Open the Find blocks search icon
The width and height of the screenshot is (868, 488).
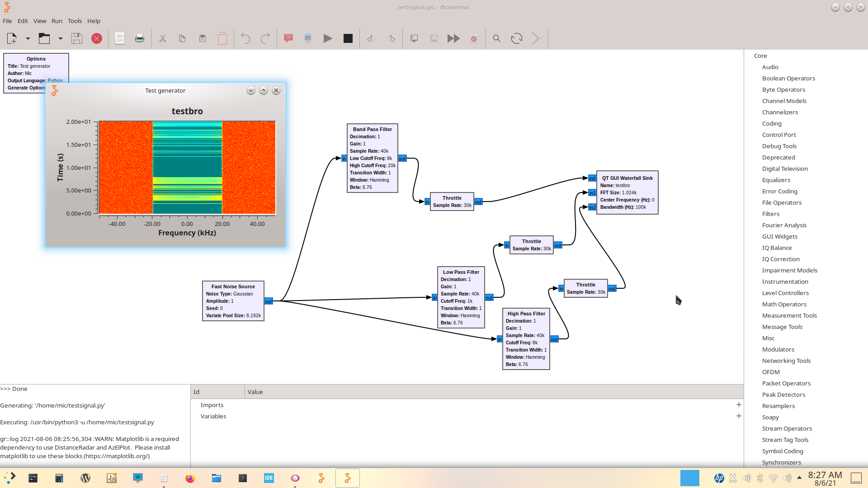(496, 38)
